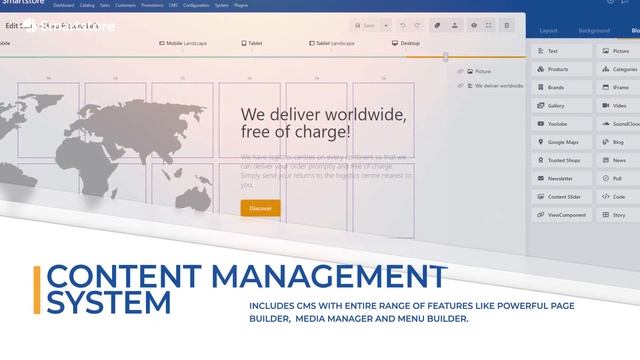Open the Dashboard menu
The image size is (640, 360).
[x=64, y=5]
